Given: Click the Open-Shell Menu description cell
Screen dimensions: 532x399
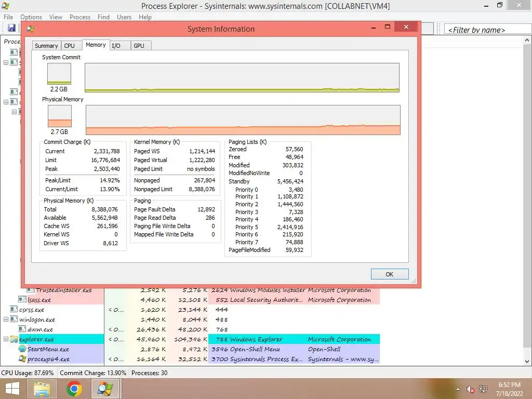Looking at the screenshot, I should 255,349.
